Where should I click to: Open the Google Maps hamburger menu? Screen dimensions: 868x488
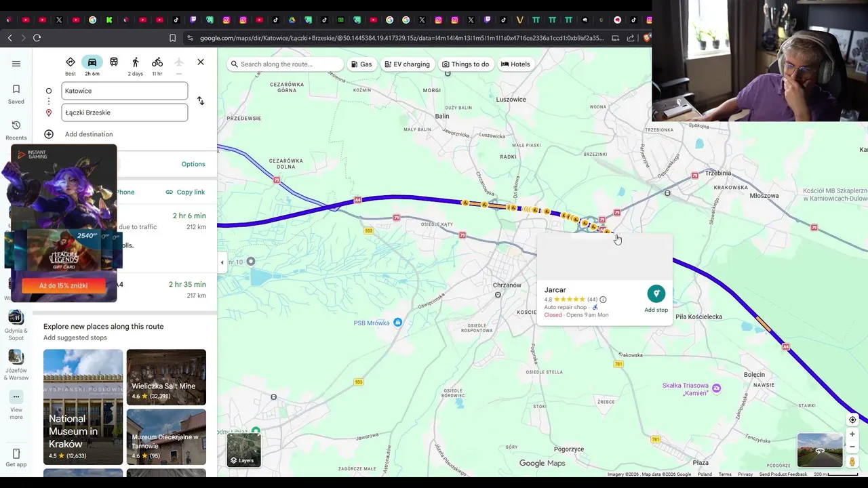pos(16,64)
